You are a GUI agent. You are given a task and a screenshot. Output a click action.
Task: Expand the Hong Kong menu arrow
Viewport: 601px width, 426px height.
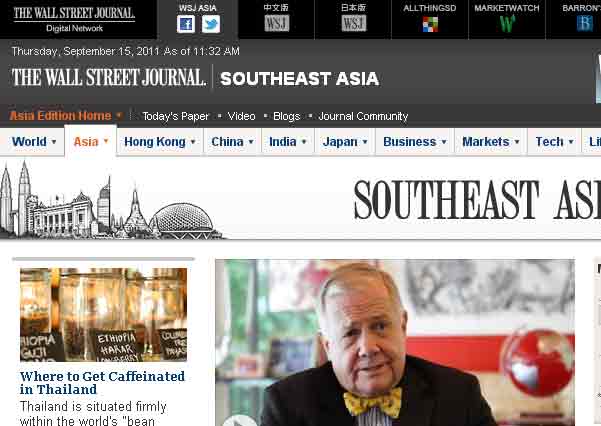point(193,142)
